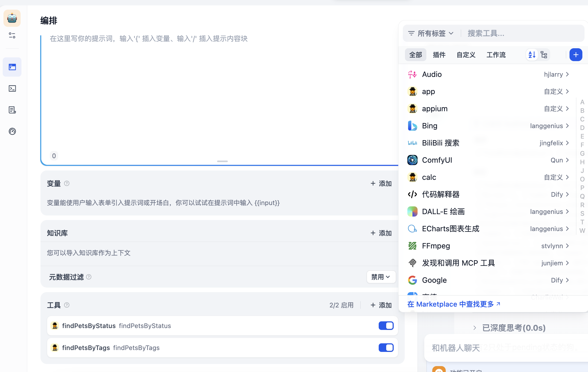Disable the findPetsByTags tool toggle

[x=386, y=348]
